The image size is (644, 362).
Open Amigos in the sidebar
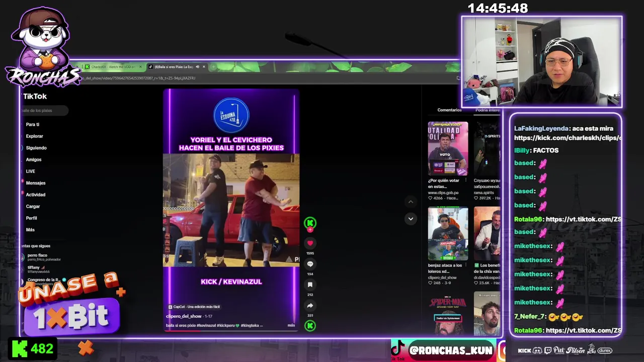[x=34, y=159]
